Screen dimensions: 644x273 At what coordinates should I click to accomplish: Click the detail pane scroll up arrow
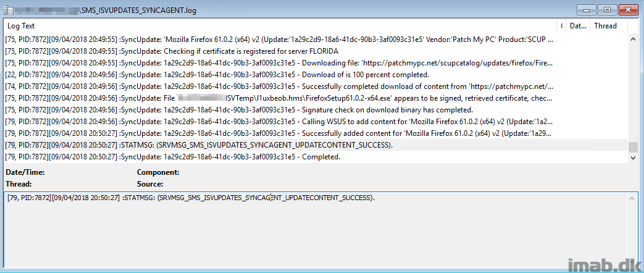pyautogui.click(x=632, y=199)
